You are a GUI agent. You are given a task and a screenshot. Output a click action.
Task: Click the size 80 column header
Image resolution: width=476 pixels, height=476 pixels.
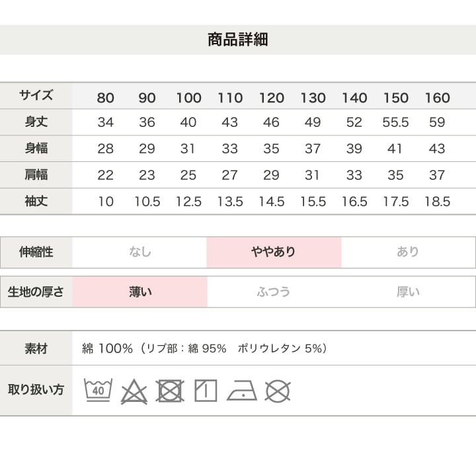pos(105,98)
